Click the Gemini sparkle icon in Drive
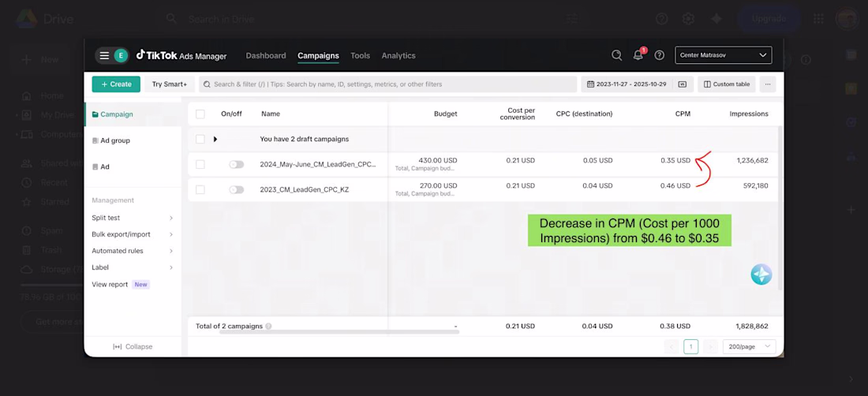The width and height of the screenshot is (868, 396). pyautogui.click(x=716, y=19)
